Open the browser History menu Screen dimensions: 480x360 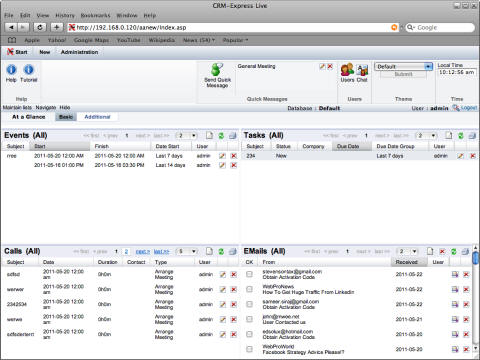[65, 15]
